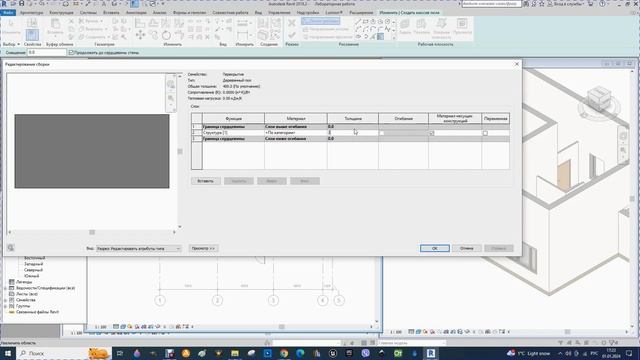Open Google Chrome from the taskbar
640x360 pixels.
pyautogui.click(x=284, y=353)
